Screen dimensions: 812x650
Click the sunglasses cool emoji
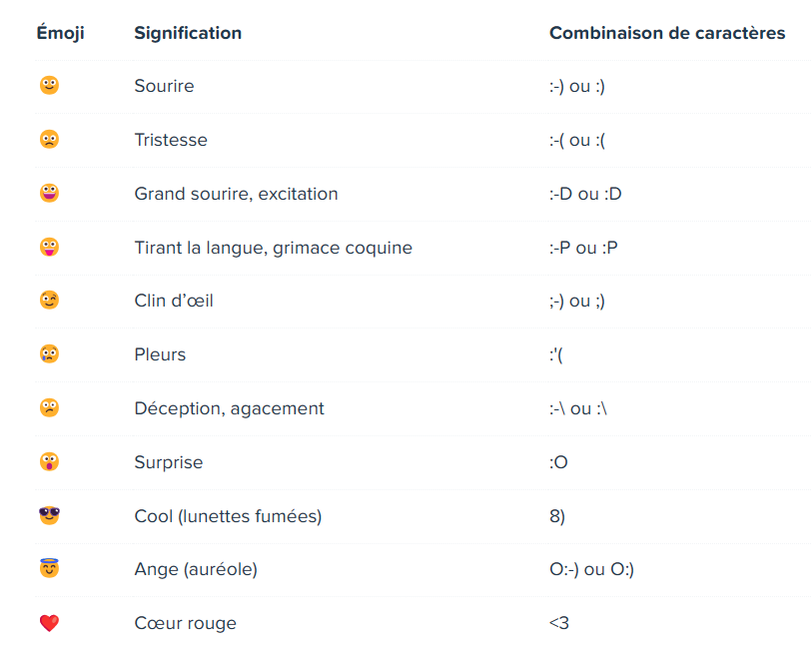coord(49,516)
